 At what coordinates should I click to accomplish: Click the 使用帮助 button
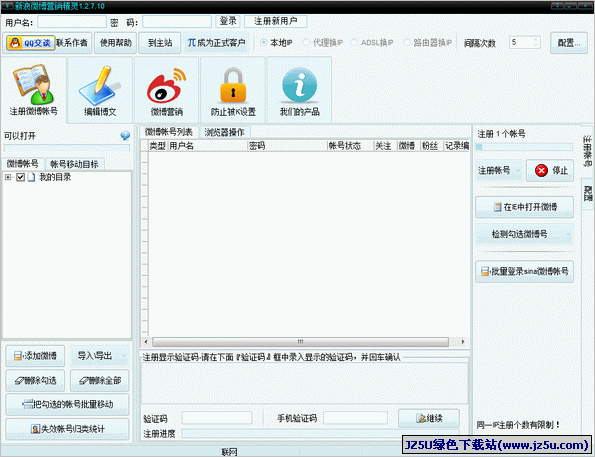tap(115, 43)
